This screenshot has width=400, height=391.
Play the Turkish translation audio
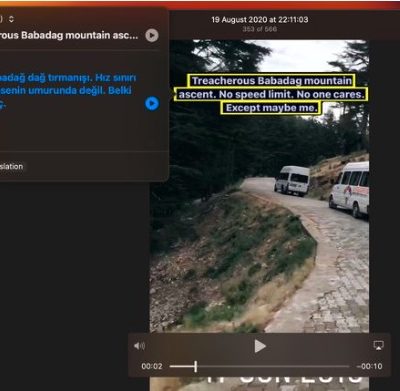coord(152,103)
